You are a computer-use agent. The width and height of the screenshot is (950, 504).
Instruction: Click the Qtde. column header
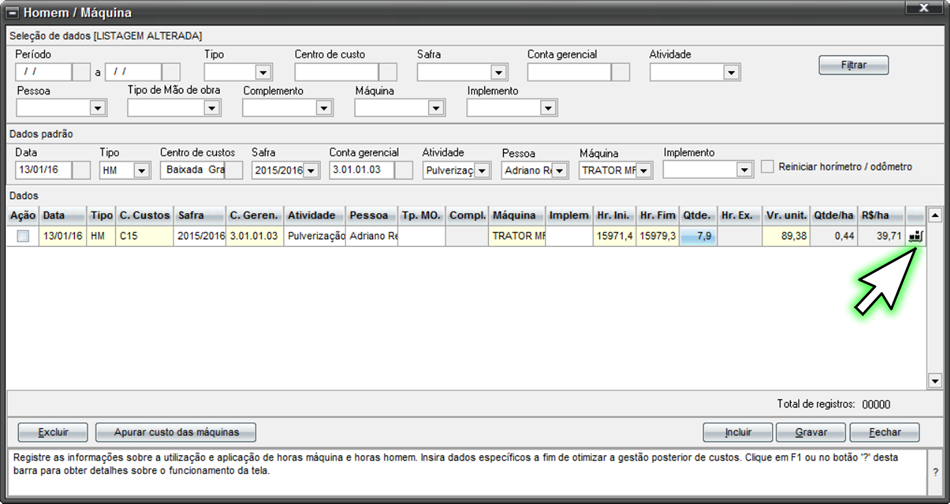pos(697,216)
